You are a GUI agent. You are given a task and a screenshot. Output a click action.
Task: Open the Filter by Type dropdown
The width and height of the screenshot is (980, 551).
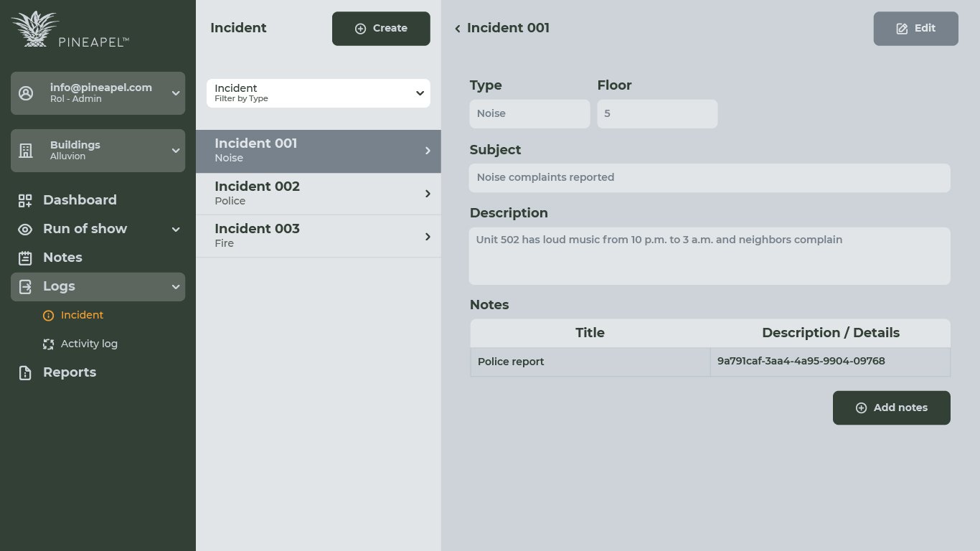pos(319,93)
